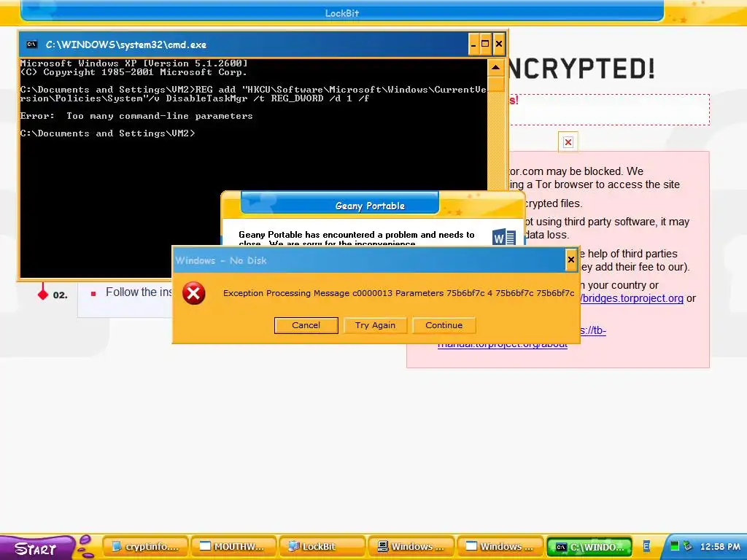Click the Word document icon in the Geany Portable dialog
This screenshot has width=747, height=560.
[x=504, y=237]
